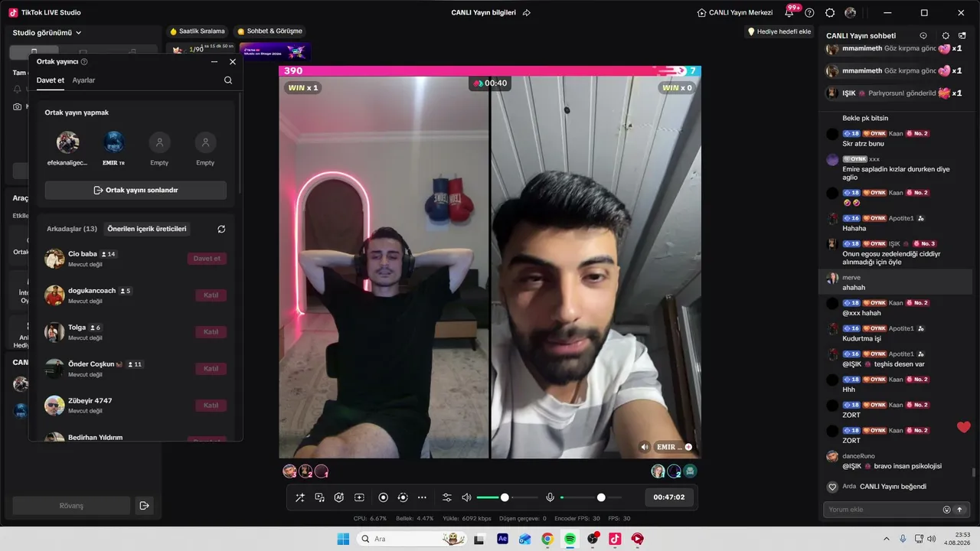Open the notifications bell
Screen dimensions: 980x551
click(789, 13)
